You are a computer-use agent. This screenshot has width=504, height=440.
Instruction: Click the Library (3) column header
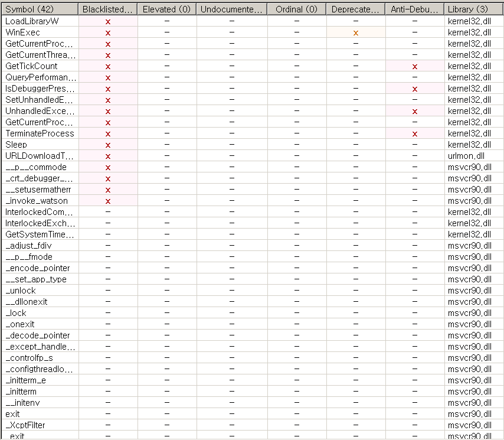pyautogui.click(x=474, y=9)
